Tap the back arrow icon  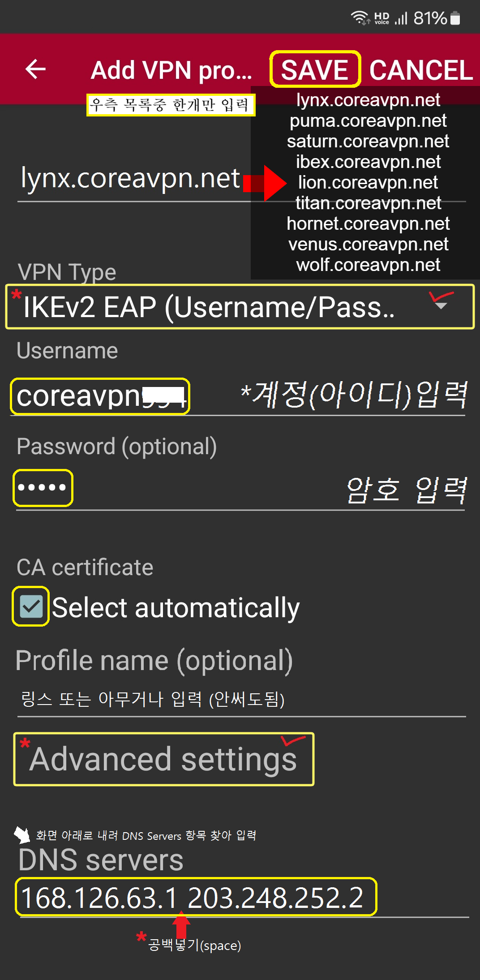pos(36,69)
